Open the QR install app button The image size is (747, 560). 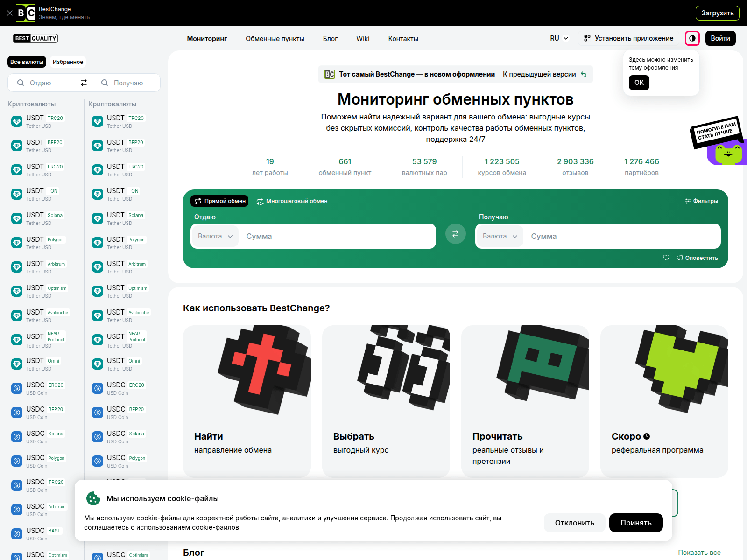(x=628, y=38)
